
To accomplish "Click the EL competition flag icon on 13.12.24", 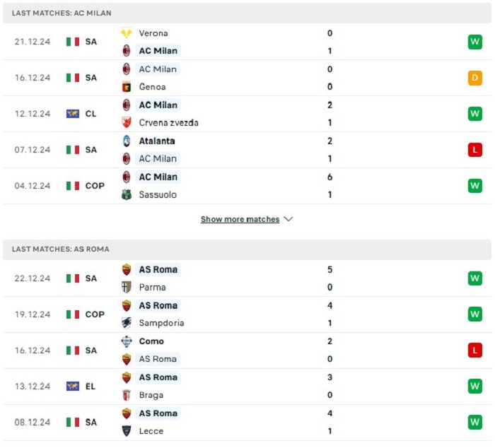I will pos(73,386).
